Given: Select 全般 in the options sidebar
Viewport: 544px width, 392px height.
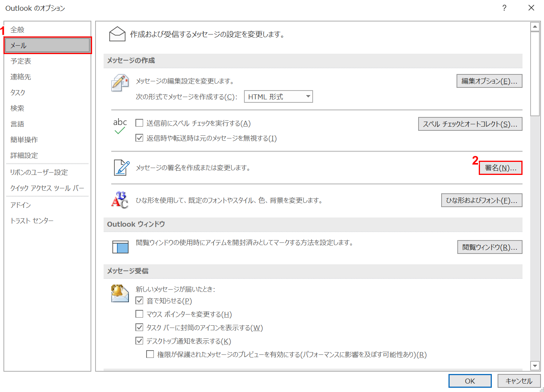Looking at the screenshot, I should 48,30.
